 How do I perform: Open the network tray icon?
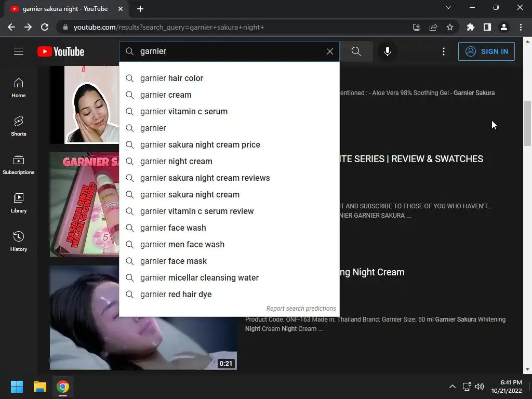pyautogui.click(x=467, y=387)
